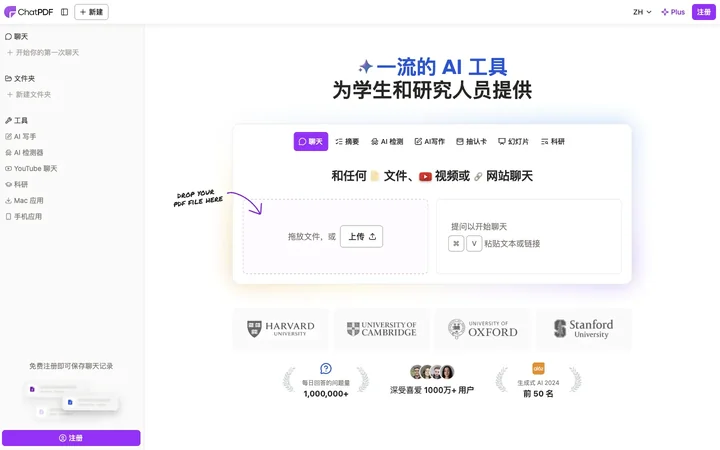Select the 聊天 tab
Viewport: 720px width, 450px height.
311,141
